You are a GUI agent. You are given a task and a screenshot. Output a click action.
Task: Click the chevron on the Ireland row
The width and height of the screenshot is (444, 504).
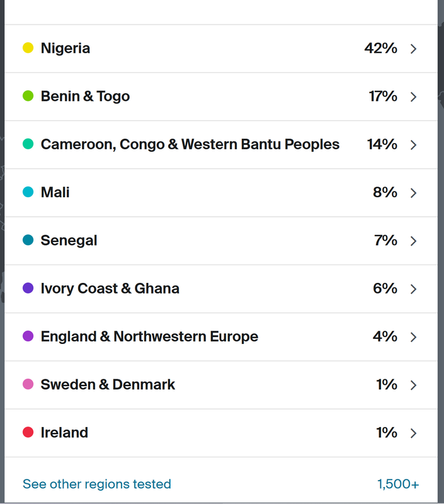(414, 433)
